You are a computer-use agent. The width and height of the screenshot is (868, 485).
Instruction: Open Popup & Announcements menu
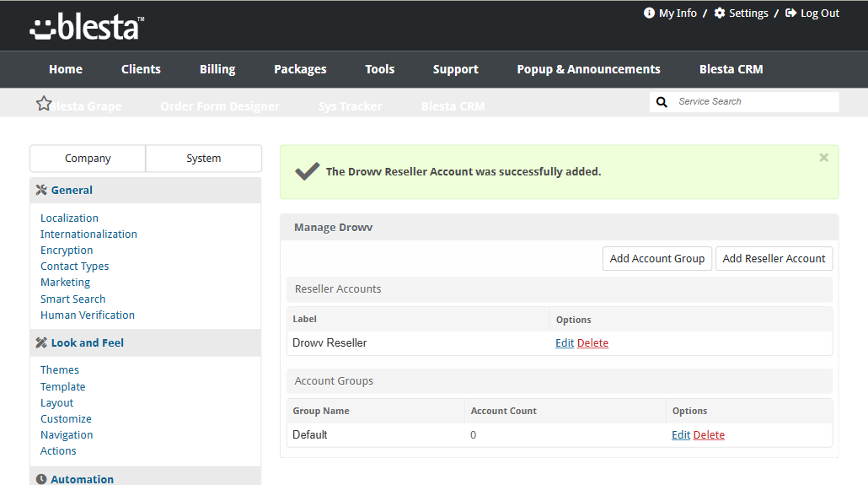588,69
